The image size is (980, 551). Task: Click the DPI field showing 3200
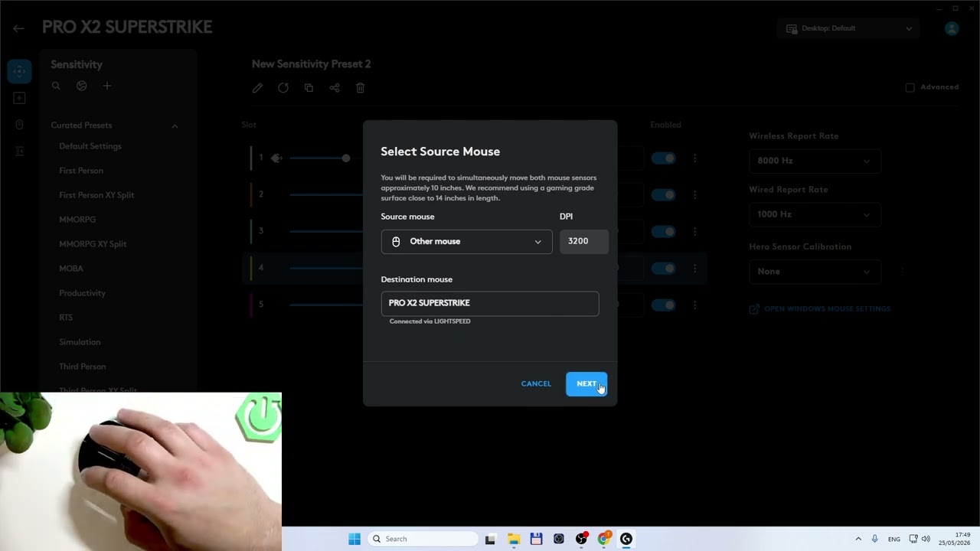(584, 242)
